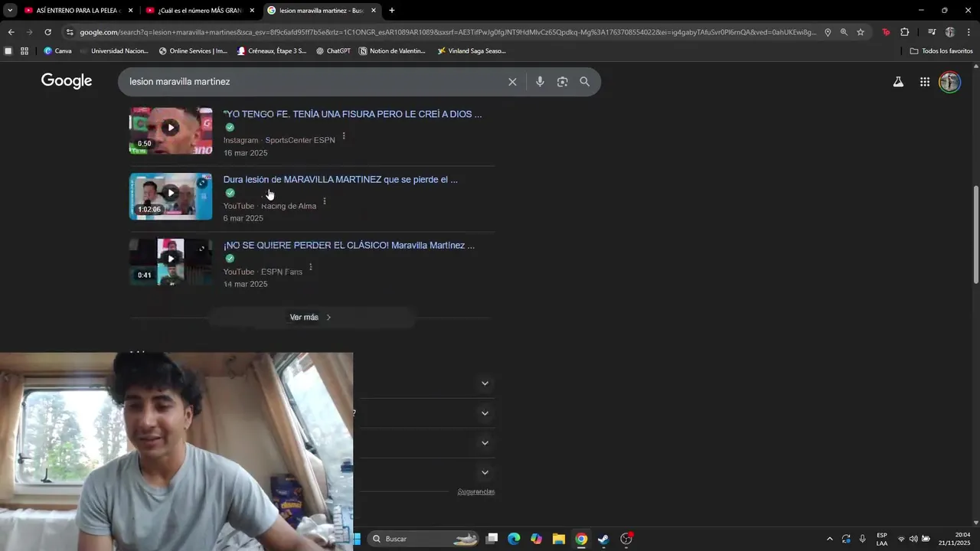This screenshot has width=980, height=551.
Task: Open Microsoft Edge from the taskbar
Action: pyautogui.click(x=514, y=539)
